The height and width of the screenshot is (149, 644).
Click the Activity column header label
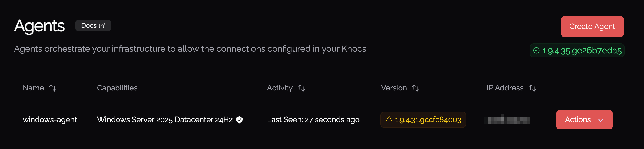(x=280, y=88)
